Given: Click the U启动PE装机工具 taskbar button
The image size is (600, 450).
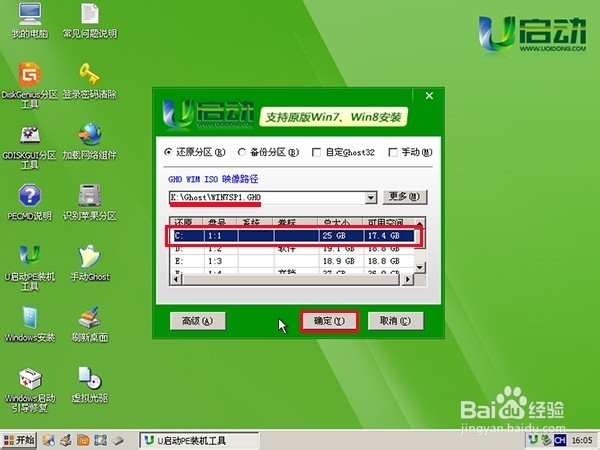Looking at the screenshot, I should click(199, 440).
